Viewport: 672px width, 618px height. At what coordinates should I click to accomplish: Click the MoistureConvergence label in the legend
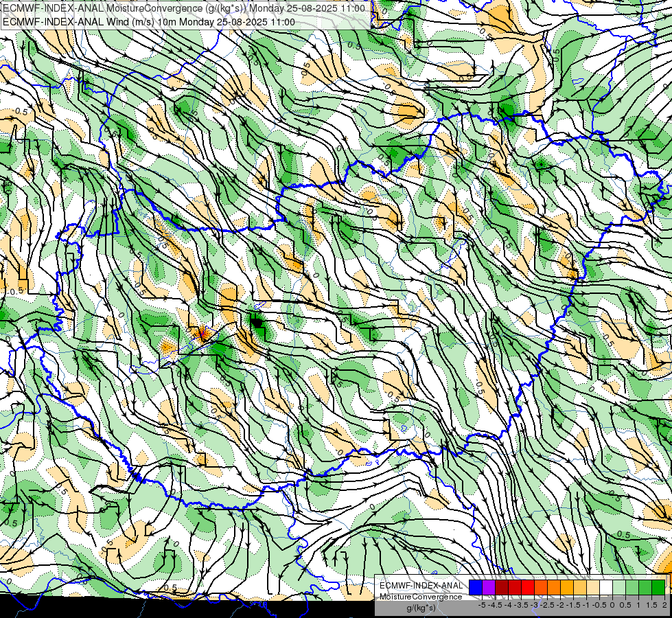pos(421,597)
